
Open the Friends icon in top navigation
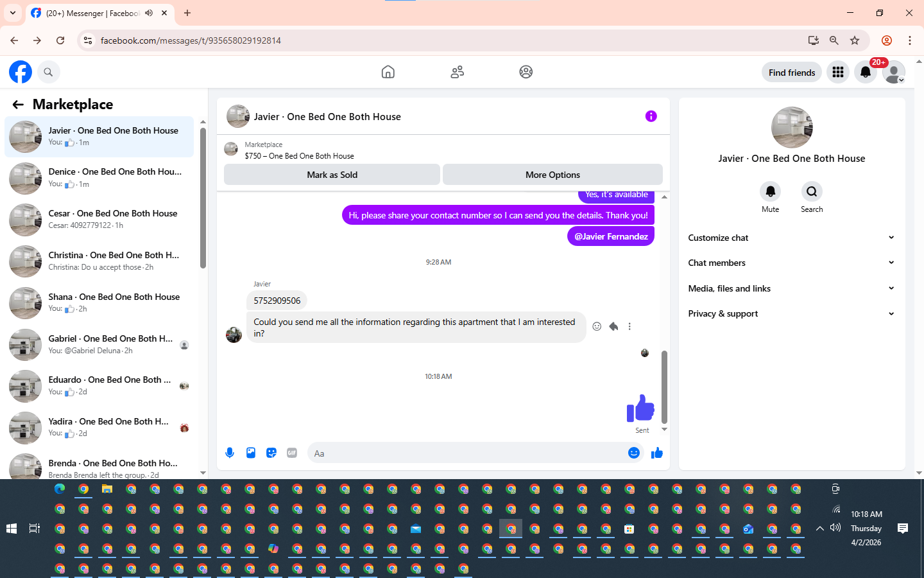coord(458,72)
